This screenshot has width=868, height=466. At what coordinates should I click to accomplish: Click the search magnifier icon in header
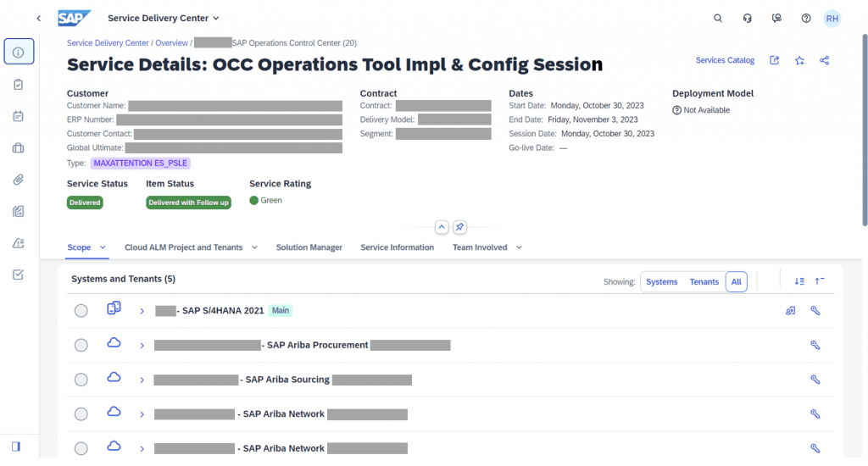tap(718, 18)
